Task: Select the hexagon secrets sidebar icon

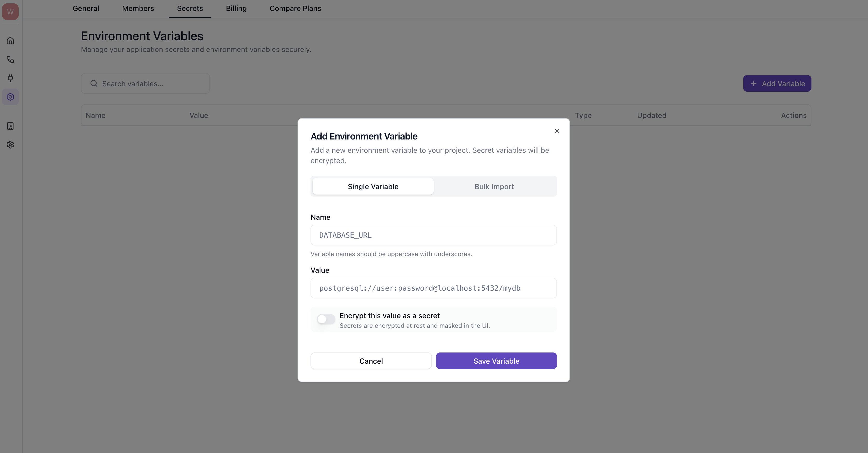Action: tap(10, 97)
